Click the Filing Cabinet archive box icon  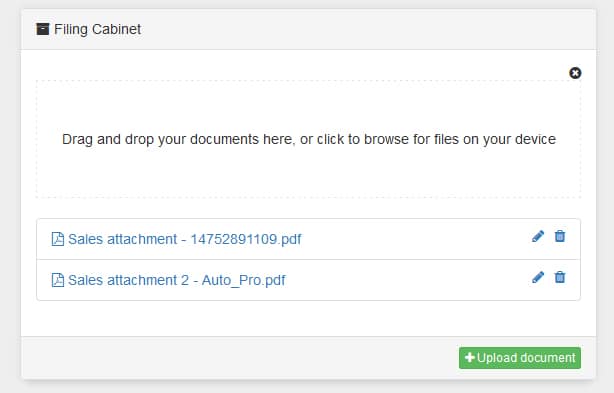coord(43,29)
